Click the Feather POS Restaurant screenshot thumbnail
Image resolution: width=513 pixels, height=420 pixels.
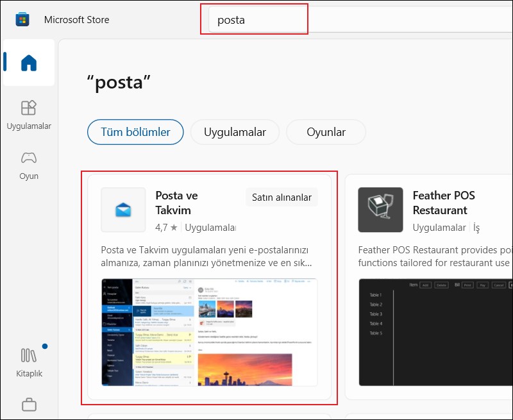coord(436,332)
